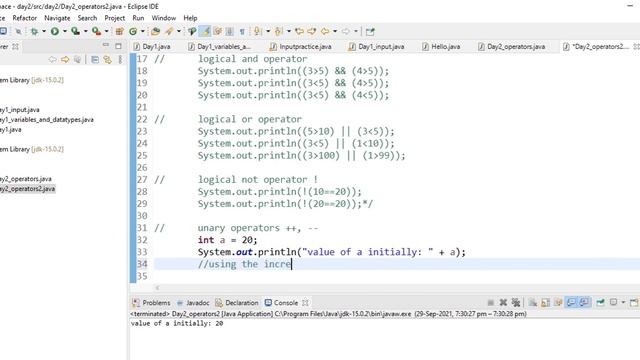Click Collapse All icon in Package Explorer
Viewport: 640px width, 360px height.
95,60
